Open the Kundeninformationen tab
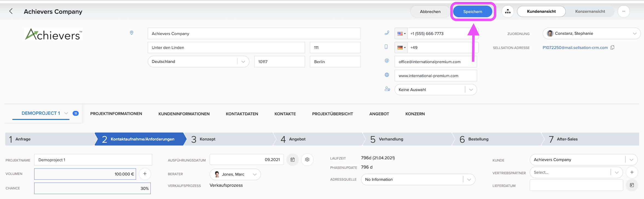Viewport: 644px width, 199px height. 184,114
